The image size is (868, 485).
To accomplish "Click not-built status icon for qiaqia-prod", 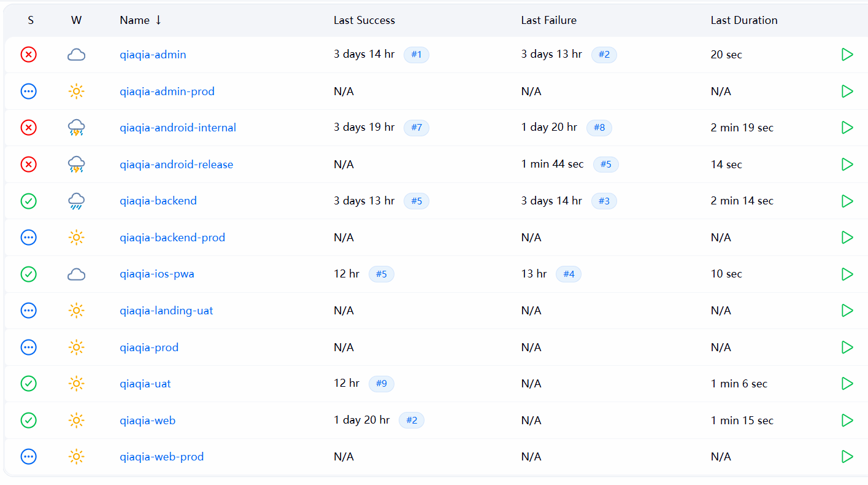I will pos(29,347).
